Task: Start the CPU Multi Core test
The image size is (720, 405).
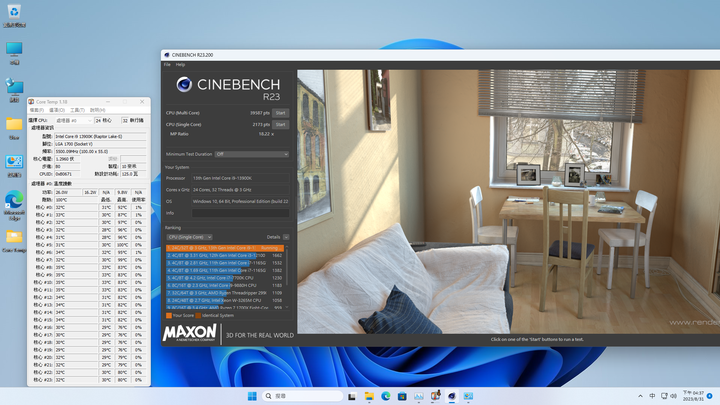Action: [280, 112]
